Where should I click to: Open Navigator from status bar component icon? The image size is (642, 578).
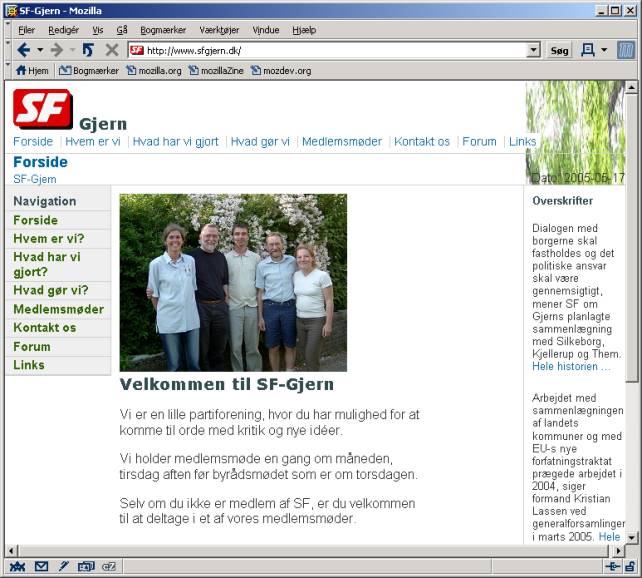17,567
